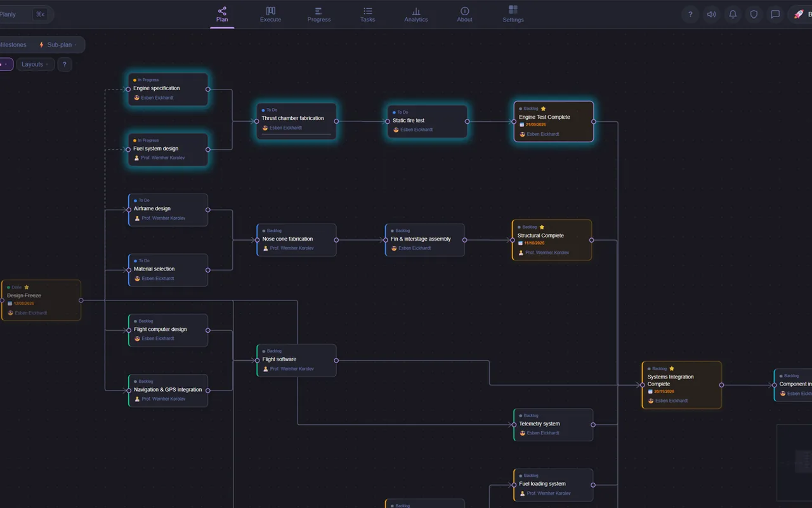Expand the Sub-plan dropdown

point(60,45)
